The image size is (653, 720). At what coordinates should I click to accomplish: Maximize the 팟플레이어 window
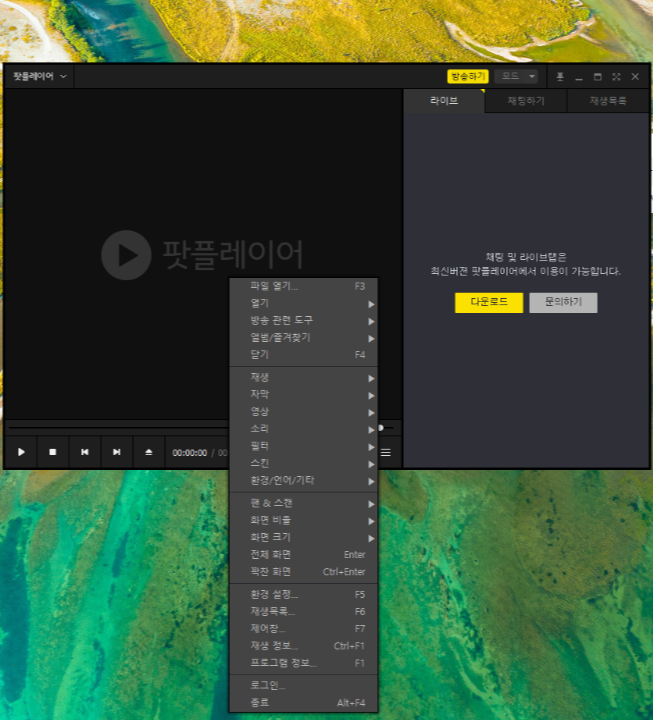pos(597,77)
